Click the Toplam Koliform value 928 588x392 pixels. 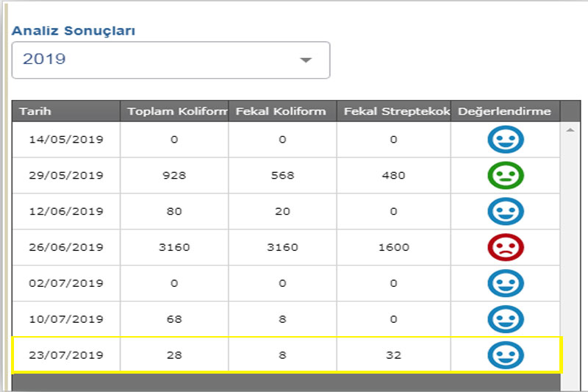(x=174, y=176)
